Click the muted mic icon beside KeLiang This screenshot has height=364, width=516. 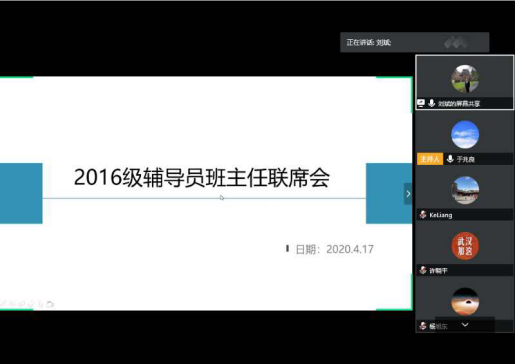(x=423, y=215)
